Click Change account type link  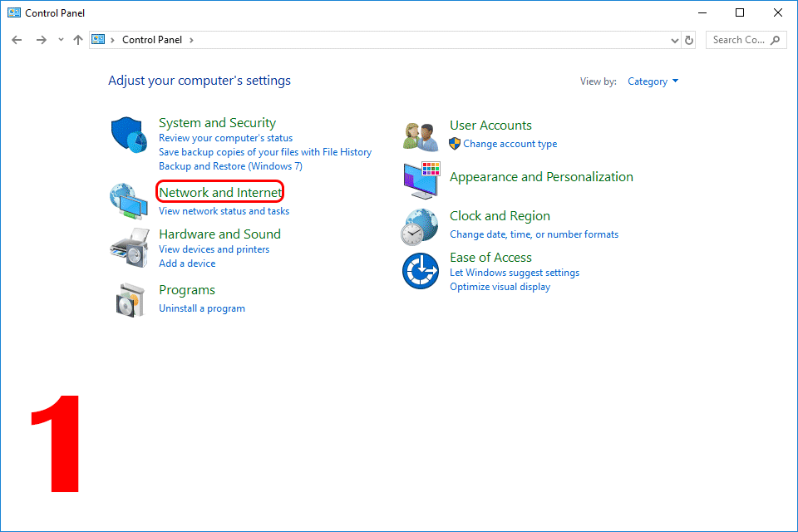[x=510, y=144]
